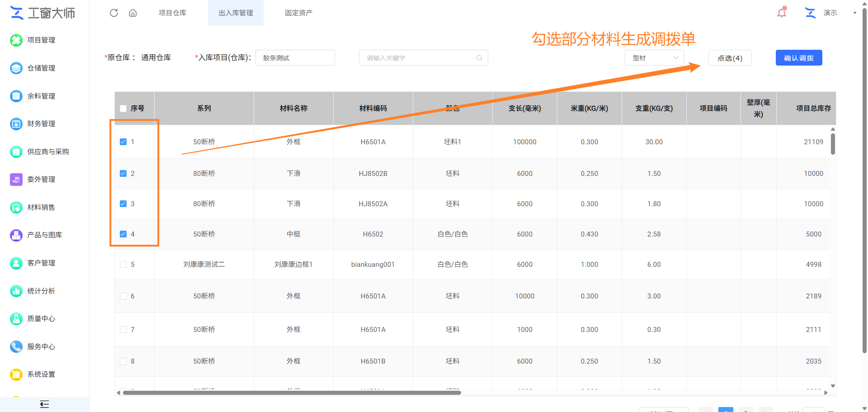Click cell 刘康康边框1

coord(293,265)
